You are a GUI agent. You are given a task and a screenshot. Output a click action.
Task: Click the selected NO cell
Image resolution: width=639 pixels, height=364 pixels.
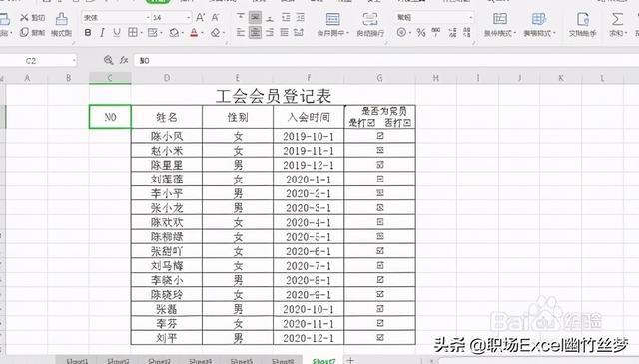point(110,117)
